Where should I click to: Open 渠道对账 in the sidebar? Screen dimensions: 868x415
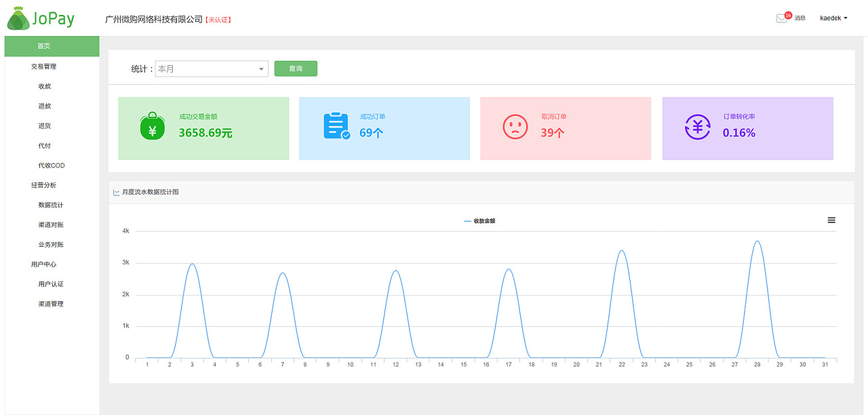(51, 224)
